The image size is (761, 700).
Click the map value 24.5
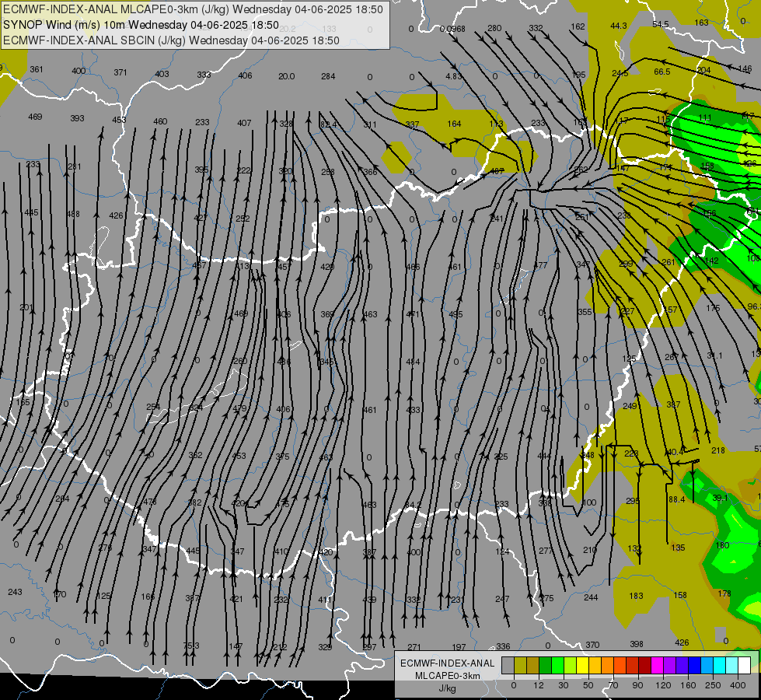(620, 73)
